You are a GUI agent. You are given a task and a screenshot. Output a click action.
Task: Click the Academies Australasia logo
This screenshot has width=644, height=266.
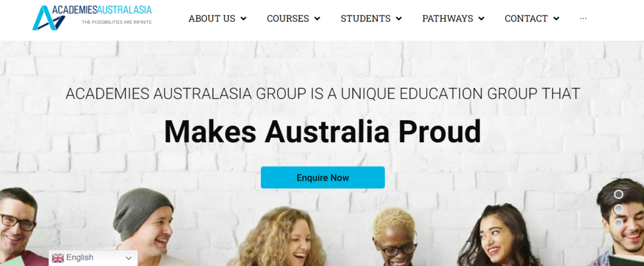(x=92, y=18)
